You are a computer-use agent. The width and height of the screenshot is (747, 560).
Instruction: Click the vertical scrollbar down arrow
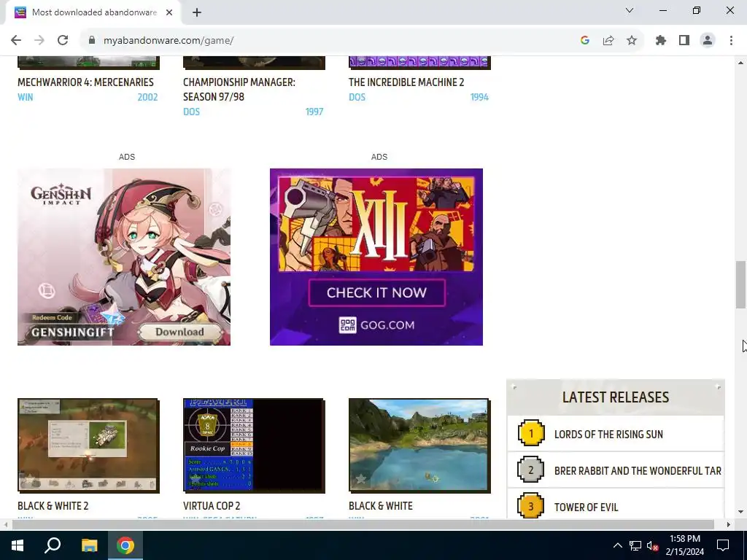click(740, 513)
